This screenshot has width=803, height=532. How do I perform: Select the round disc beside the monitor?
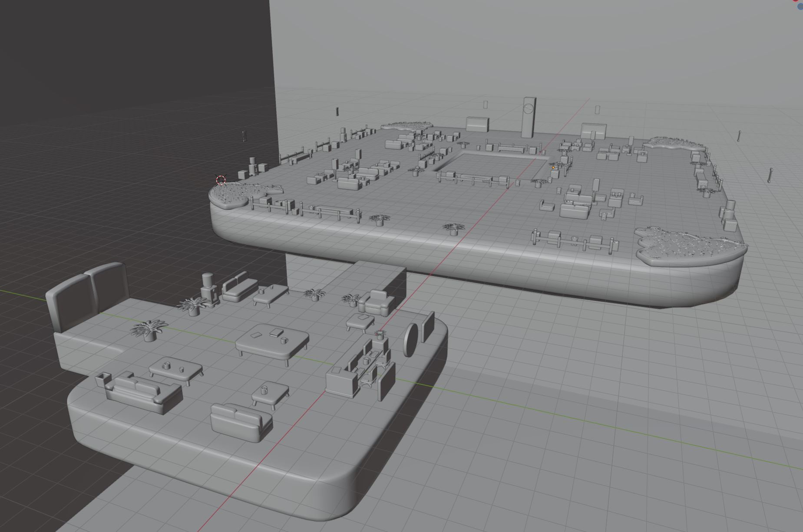pyautogui.click(x=410, y=340)
